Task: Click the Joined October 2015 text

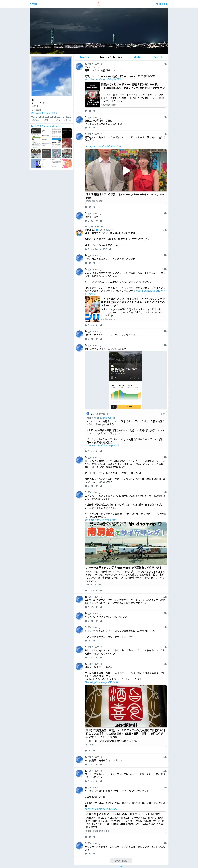Action: click(x=45, y=113)
